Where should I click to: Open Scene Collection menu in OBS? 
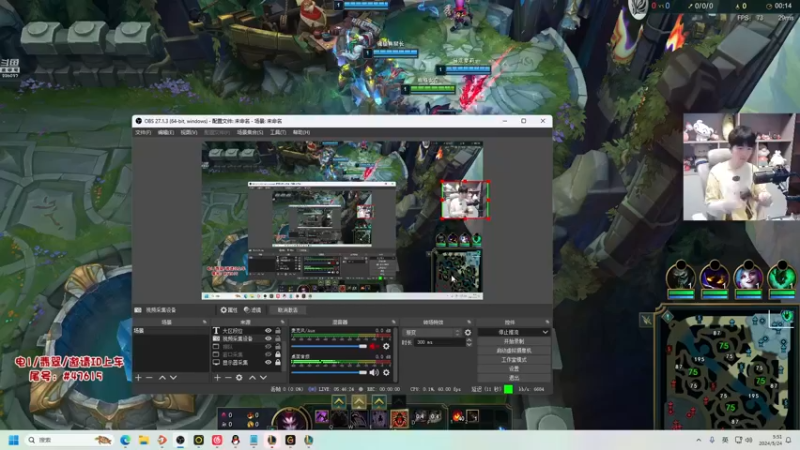click(250, 133)
